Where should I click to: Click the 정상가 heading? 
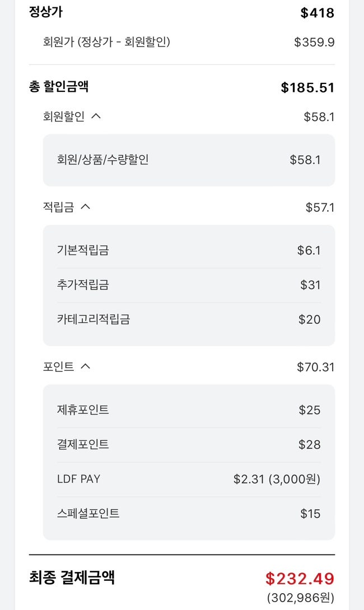(x=46, y=12)
